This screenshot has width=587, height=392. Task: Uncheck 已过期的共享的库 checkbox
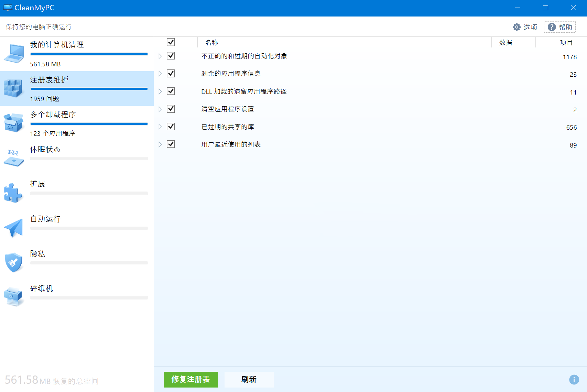point(171,127)
